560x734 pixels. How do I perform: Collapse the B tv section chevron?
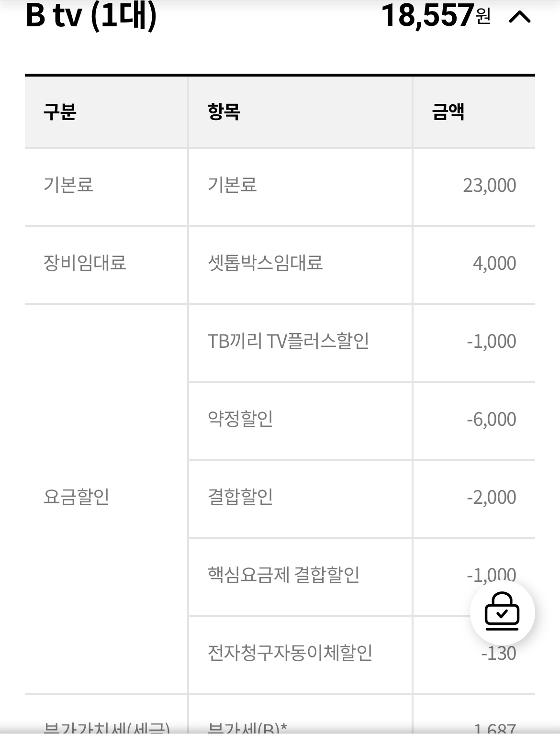pyautogui.click(x=520, y=17)
